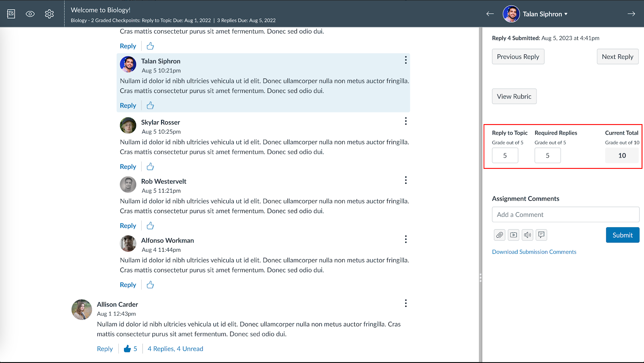Reply to Talan Siphron's Aug 5 10:21pm post

pos(128,106)
